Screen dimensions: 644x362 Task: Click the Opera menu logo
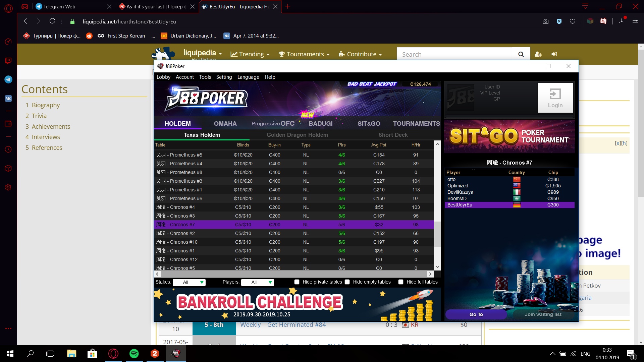pos(8,8)
